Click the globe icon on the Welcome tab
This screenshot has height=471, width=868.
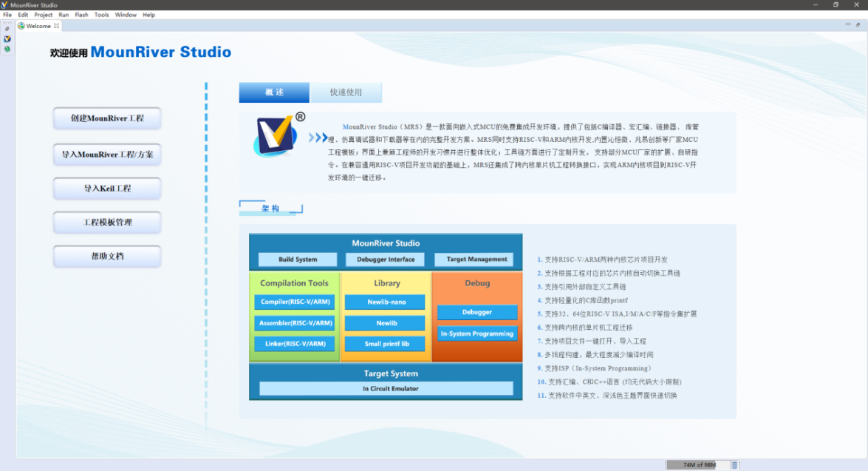pos(21,24)
